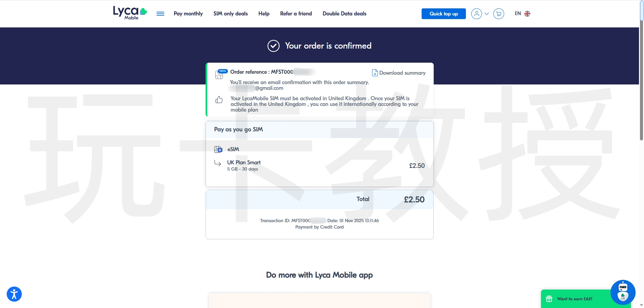Open the accessibility options icon
The width and height of the screenshot is (644, 308).
click(14, 294)
